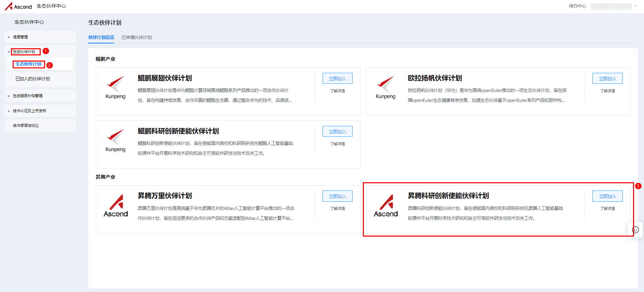The width and height of the screenshot is (644, 292).
Task: Open the smiley feedback icon
Action: (x=635, y=230)
